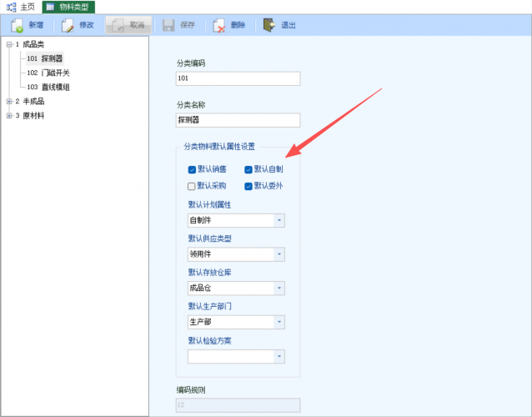Click the 删除 (Delete) toolbar icon

[219, 25]
